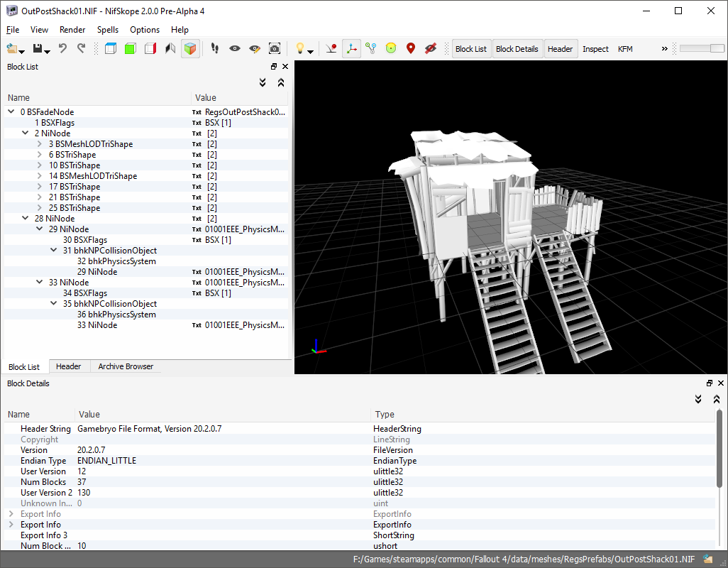Toggle the Block Details toolbar button
The height and width of the screenshot is (568, 728).
[x=517, y=49]
